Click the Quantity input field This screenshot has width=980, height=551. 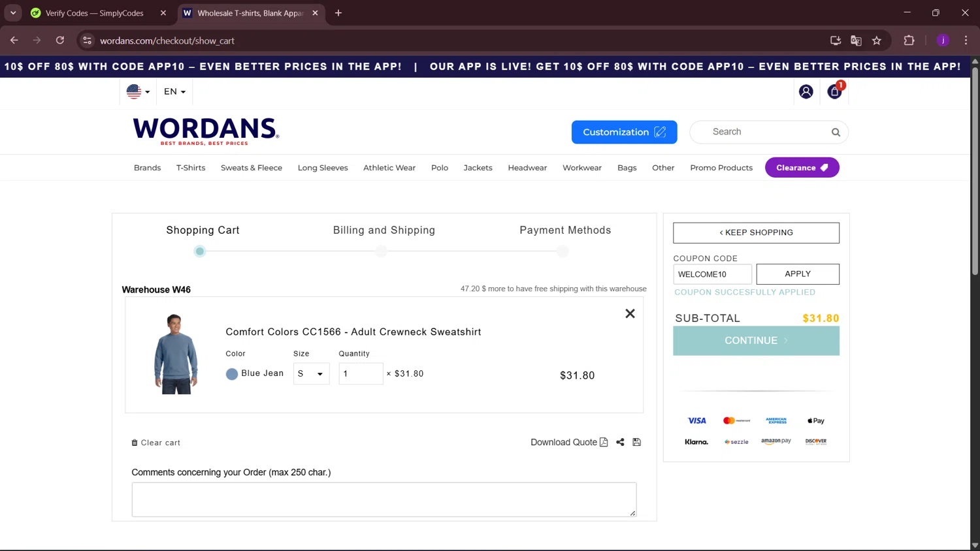point(361,374)
